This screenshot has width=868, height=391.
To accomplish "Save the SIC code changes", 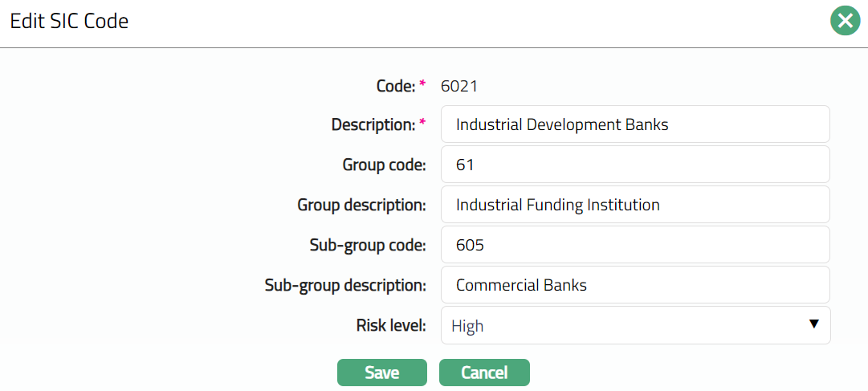I will pos(381,373).
